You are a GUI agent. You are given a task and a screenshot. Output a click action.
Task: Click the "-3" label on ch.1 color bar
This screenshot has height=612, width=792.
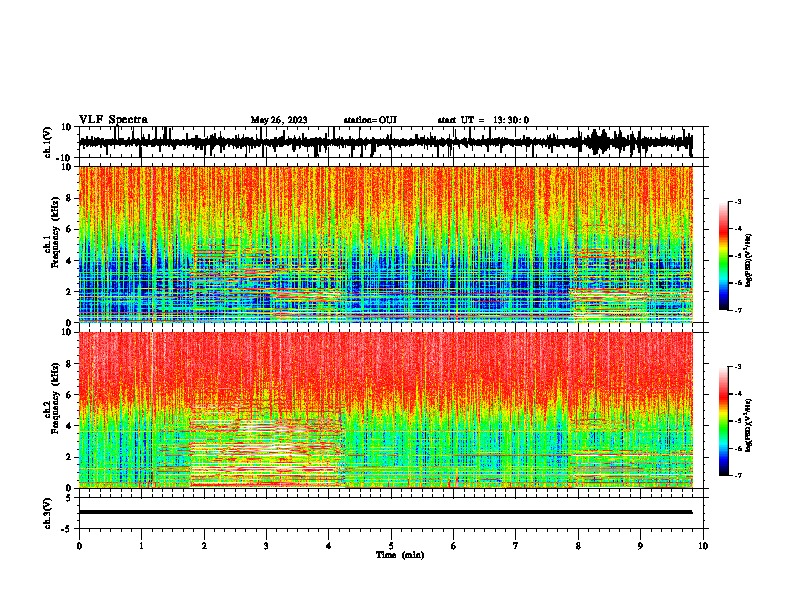(737, 201)
